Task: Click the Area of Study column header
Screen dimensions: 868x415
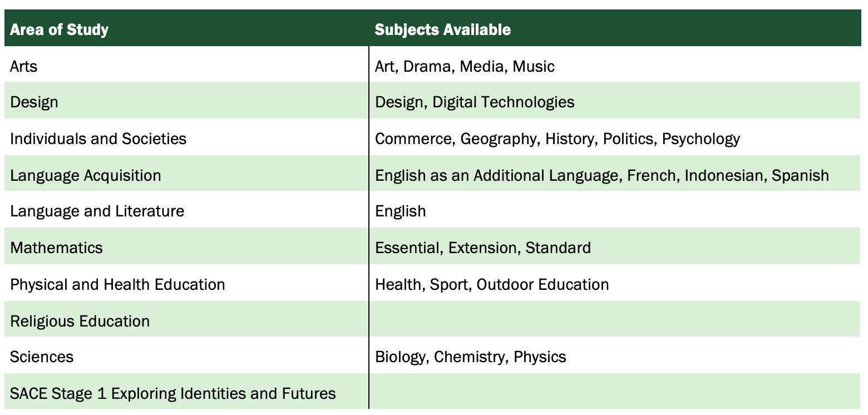Action: [x=59, y=29]
